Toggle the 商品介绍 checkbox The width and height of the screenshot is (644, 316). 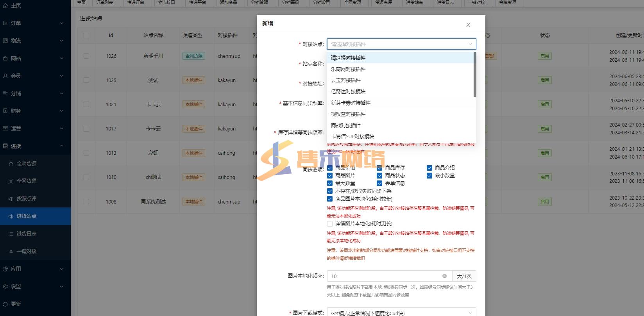[429, 168]
